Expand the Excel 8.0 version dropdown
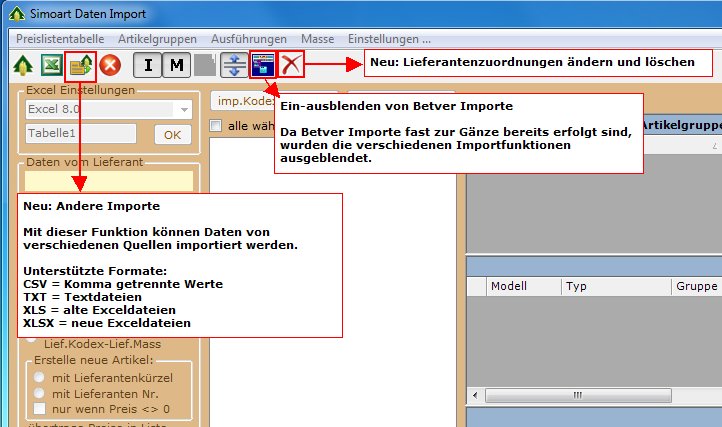 (184, 109)
